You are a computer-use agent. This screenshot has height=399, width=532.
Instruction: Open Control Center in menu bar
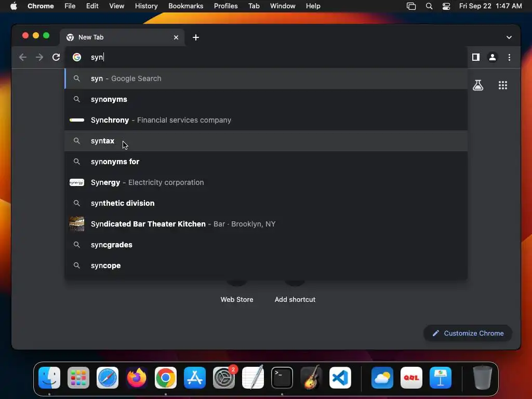tap(446, 6)
